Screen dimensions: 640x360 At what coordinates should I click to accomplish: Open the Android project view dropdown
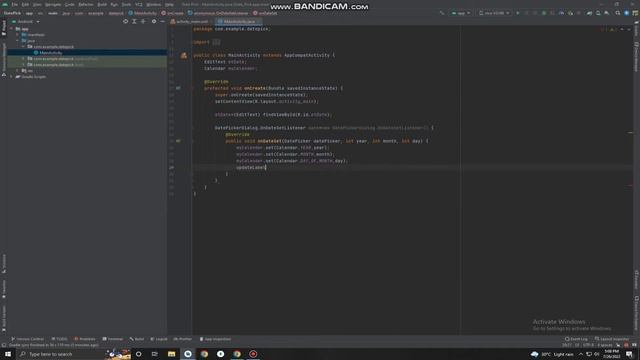25,21
